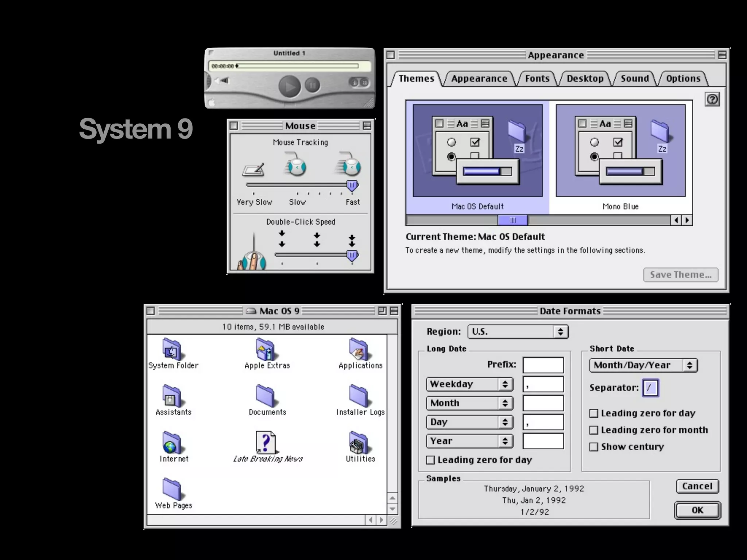Click the Mac OS 9 horizontal right scroll arrow
This screenshot has height=560, width=747.
point(382,520)
